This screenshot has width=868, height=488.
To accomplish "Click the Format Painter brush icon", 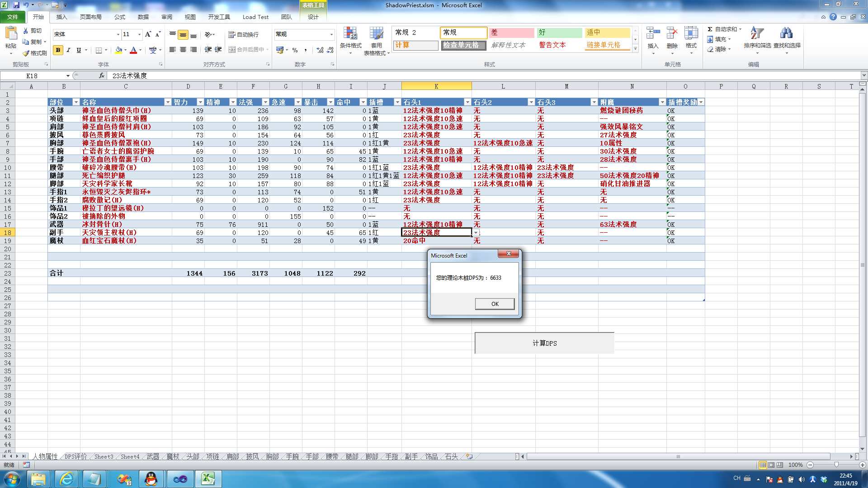I will click(x=26, y=53).
